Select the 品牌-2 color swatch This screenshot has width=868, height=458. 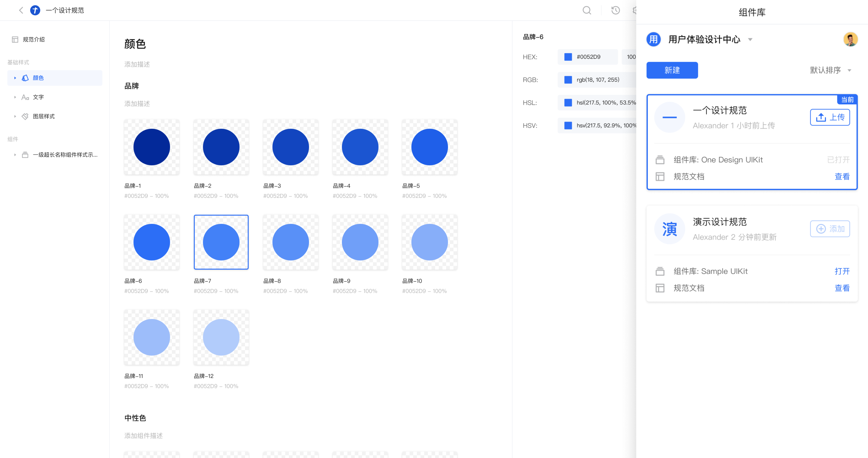(221, 147)
